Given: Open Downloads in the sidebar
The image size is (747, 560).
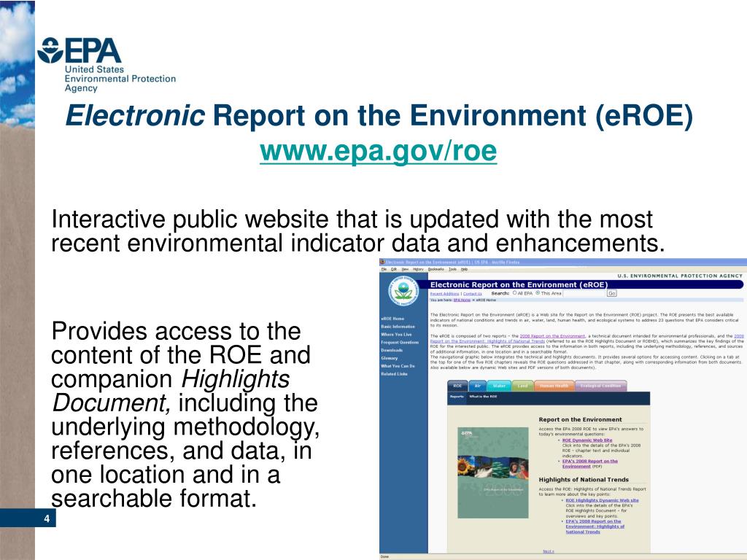Looking at the screenshot, I should coord(392,350).
